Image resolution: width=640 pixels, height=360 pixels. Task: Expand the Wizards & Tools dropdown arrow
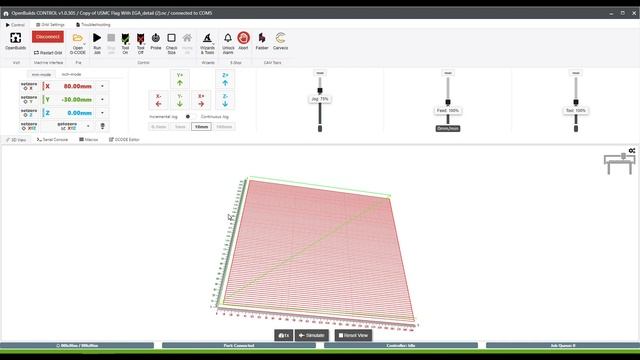point(213,44)
